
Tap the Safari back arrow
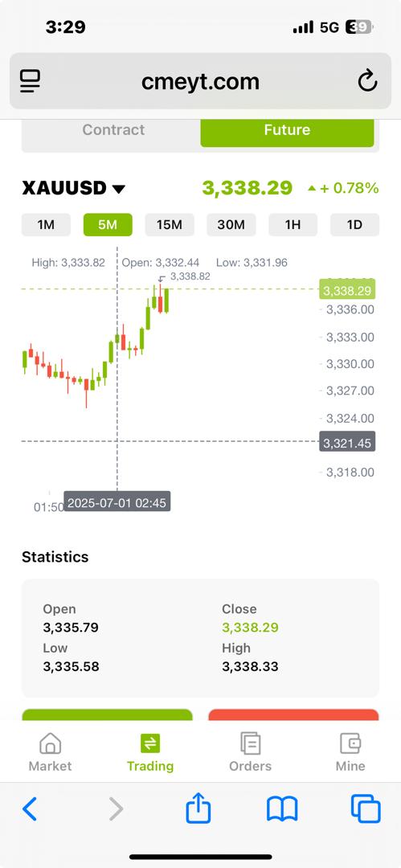pos(30,809)
